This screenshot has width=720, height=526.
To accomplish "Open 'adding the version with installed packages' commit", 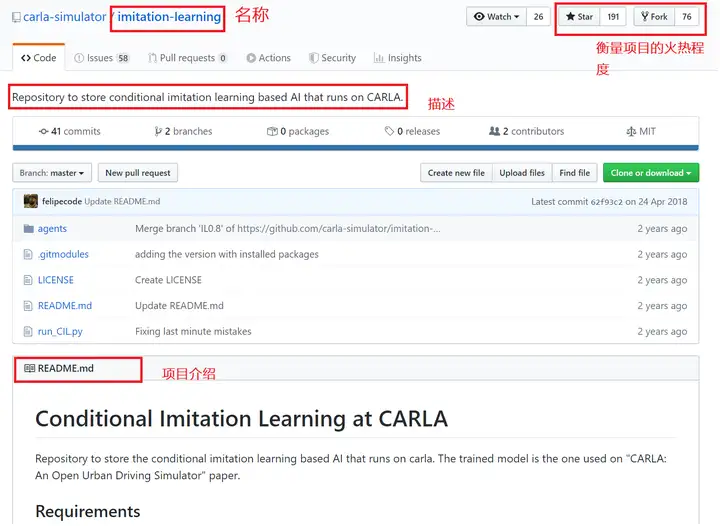I will click(x=227, y=254).
